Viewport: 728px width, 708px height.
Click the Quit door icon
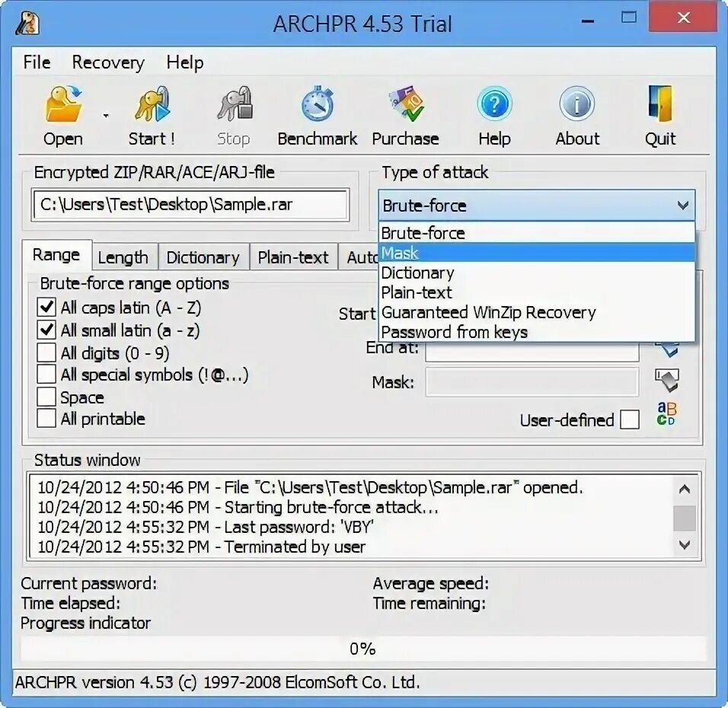(661, 103)
